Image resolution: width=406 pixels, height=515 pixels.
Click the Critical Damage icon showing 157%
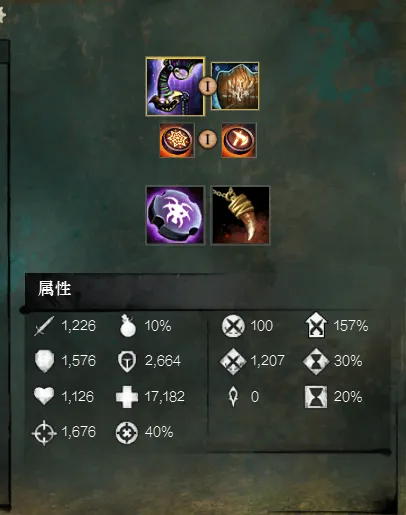tap(316, 325)
